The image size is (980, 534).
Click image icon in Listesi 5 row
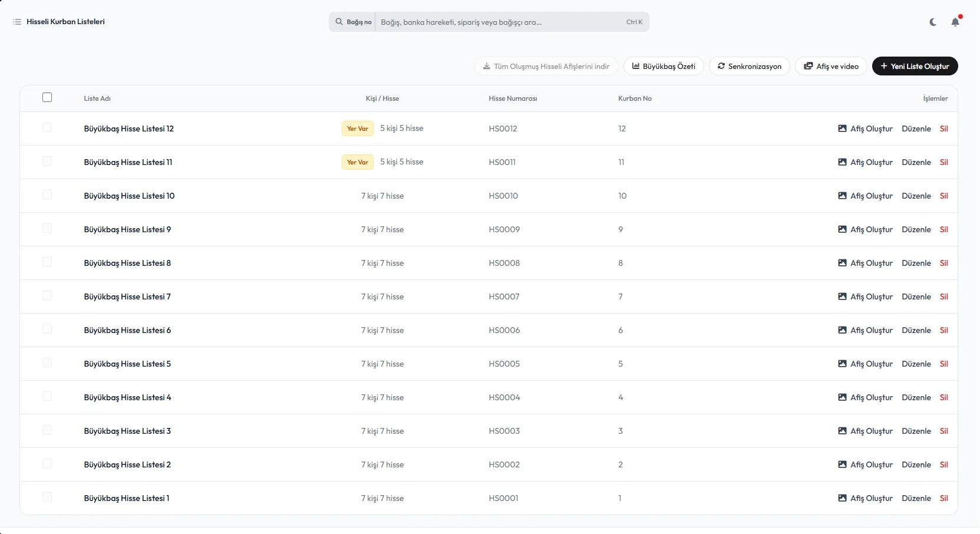pos(843,364)
